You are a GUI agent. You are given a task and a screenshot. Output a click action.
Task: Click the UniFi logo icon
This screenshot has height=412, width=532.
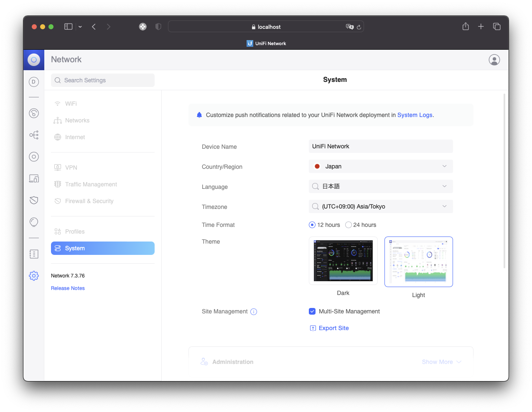click(x=34, y=60)
